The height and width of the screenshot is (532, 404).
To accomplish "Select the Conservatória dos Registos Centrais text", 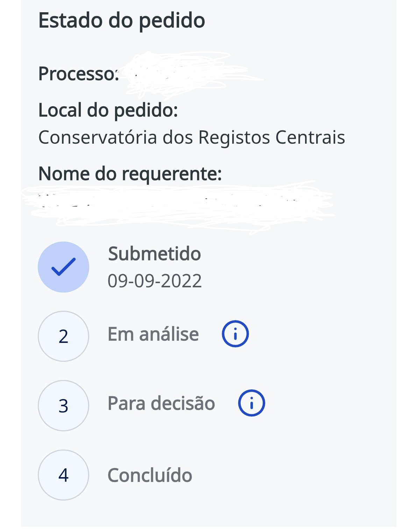I will click(192, 137).
